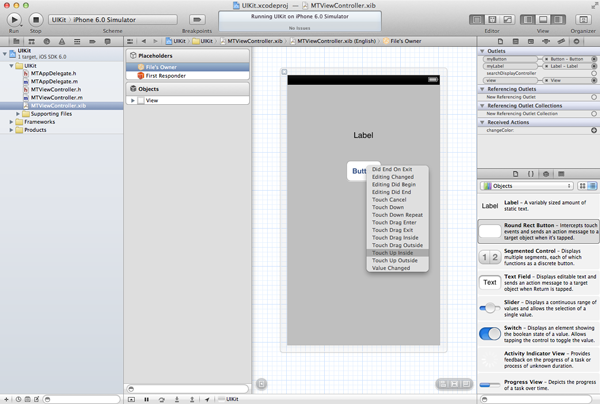Select Switch object in library
The height and width of the screenshot is (404, 600).
(x=538, y=334)
